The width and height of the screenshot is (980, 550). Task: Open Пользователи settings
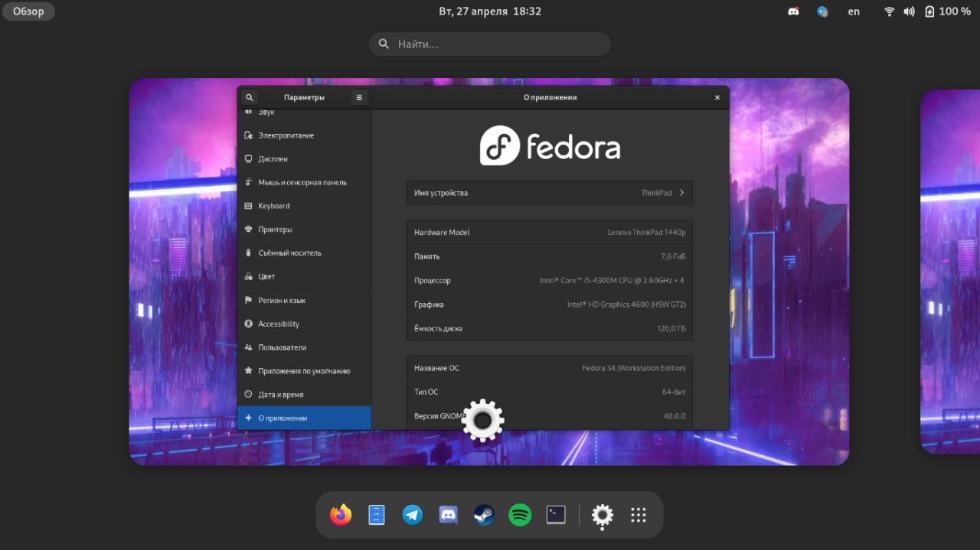pos(304,347)
